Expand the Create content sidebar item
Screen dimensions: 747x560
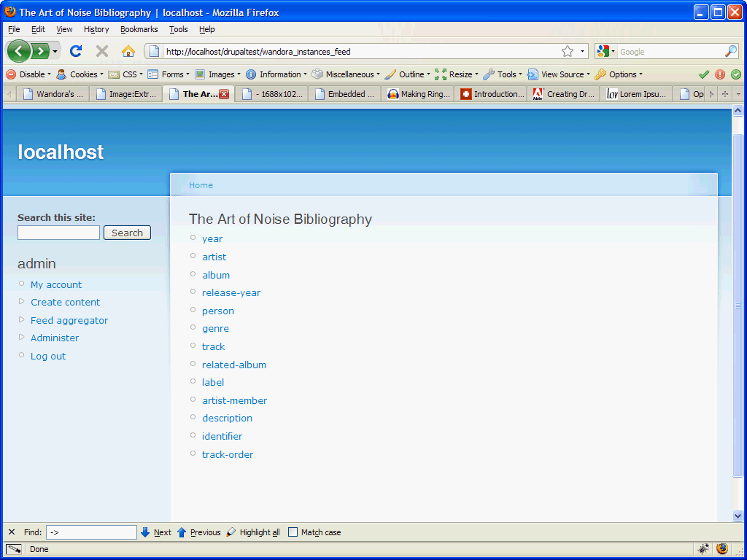(65, 301)
